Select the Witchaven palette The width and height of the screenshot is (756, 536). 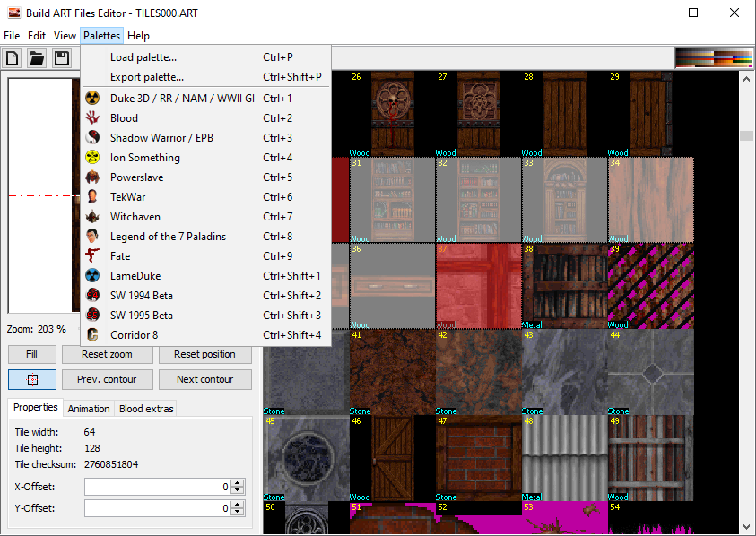pos(206,217)
